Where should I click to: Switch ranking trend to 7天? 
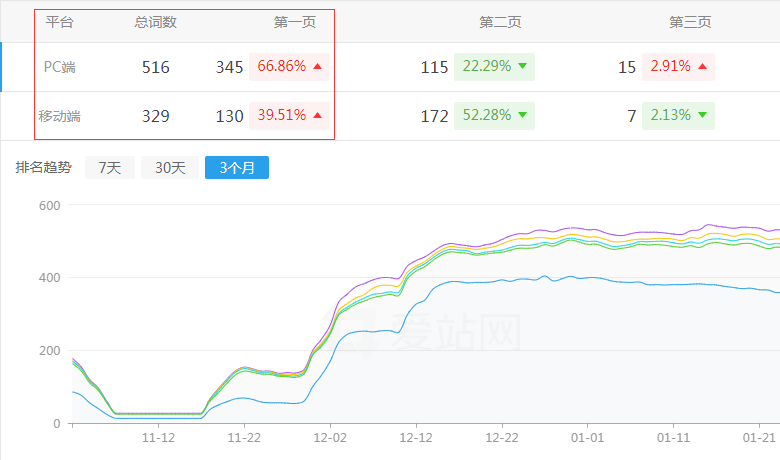point(110,168)
